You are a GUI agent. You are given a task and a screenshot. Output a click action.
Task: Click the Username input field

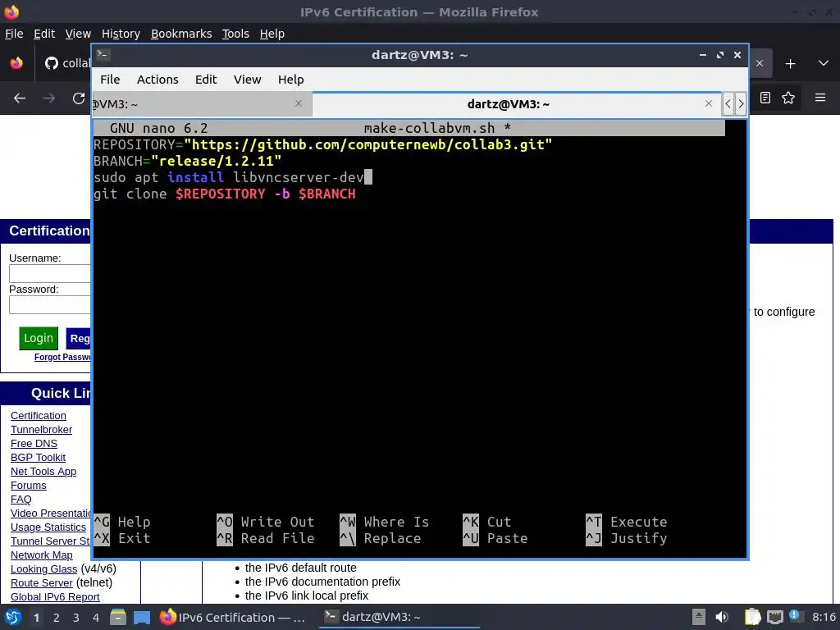coord(50,273)
